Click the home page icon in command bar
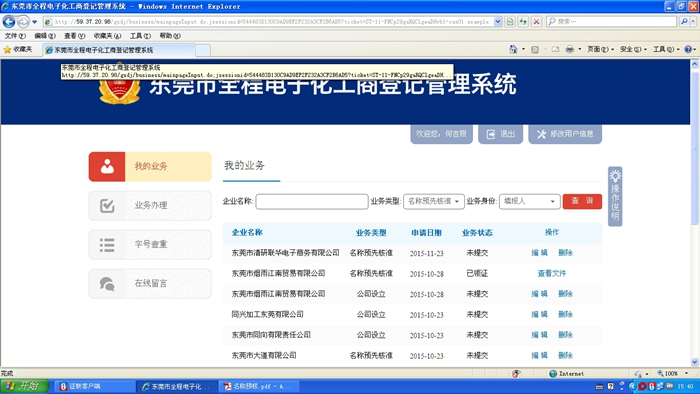The width and height of the screenshot is (700, 394). (x=513, y=50)
